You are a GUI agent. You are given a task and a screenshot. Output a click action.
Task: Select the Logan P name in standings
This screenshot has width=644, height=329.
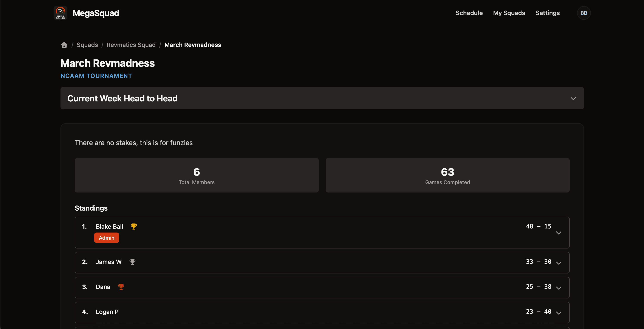[107, 312]
